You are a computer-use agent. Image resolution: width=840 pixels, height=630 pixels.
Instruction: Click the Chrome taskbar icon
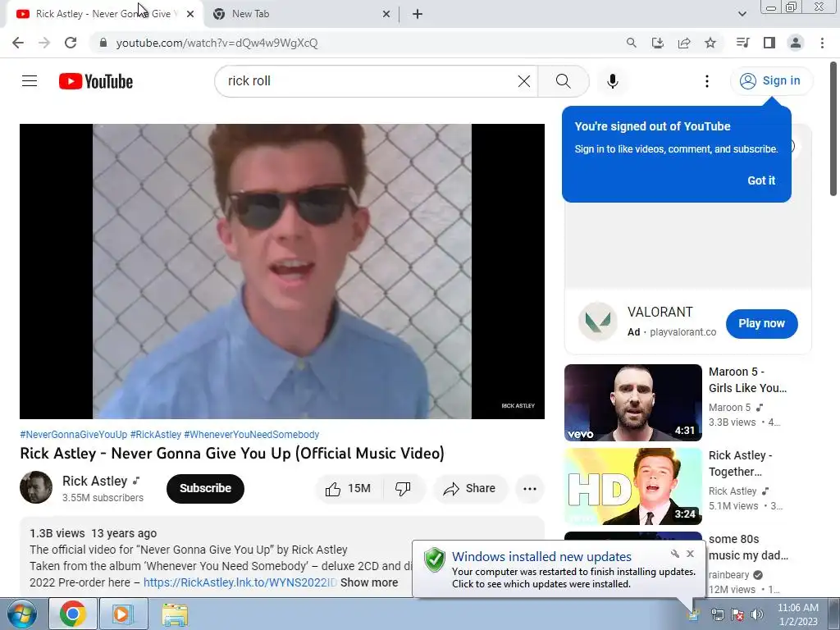click(73, 614)
